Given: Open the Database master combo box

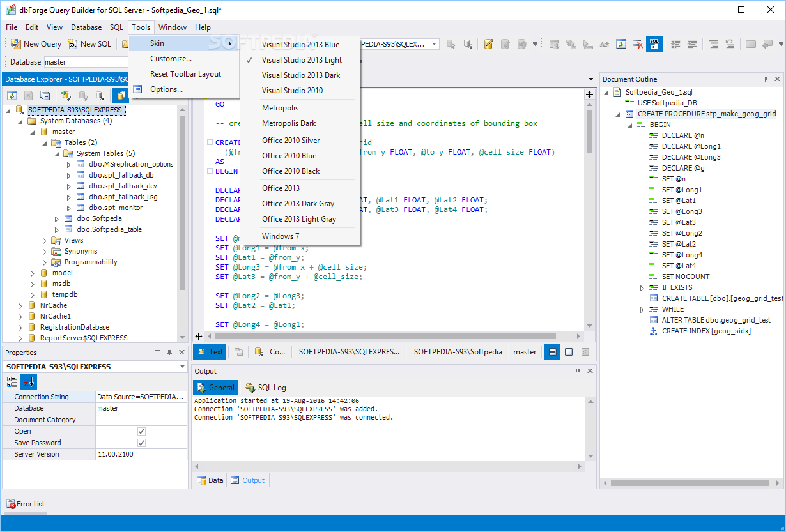Looking at the screenshot, I should [86, 62].
